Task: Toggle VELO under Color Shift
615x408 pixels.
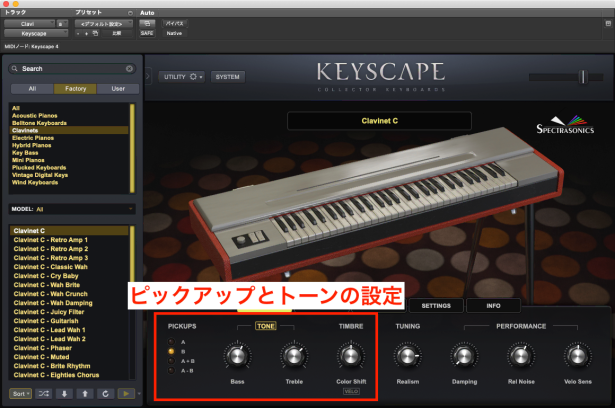Action: 351,391
